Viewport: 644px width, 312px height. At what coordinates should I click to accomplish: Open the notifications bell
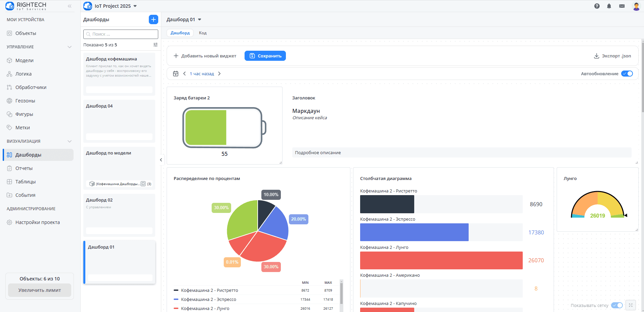tap(609, 6)
